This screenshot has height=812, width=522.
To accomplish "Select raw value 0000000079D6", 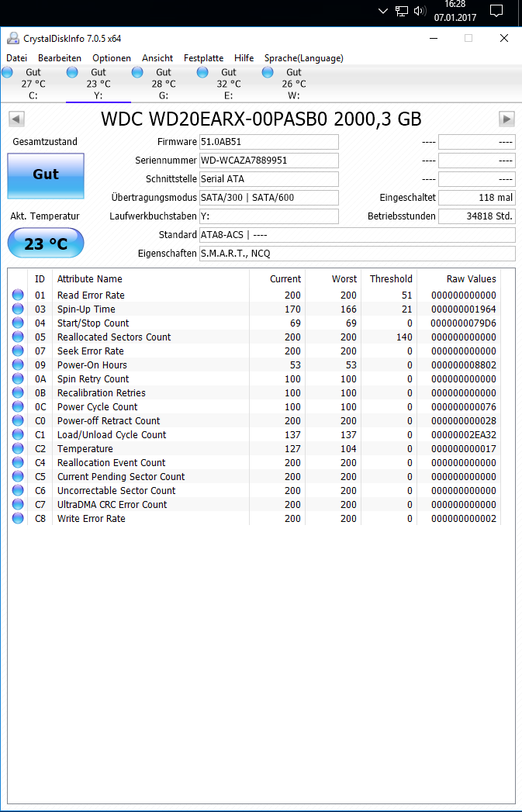I will click(464, 323).
